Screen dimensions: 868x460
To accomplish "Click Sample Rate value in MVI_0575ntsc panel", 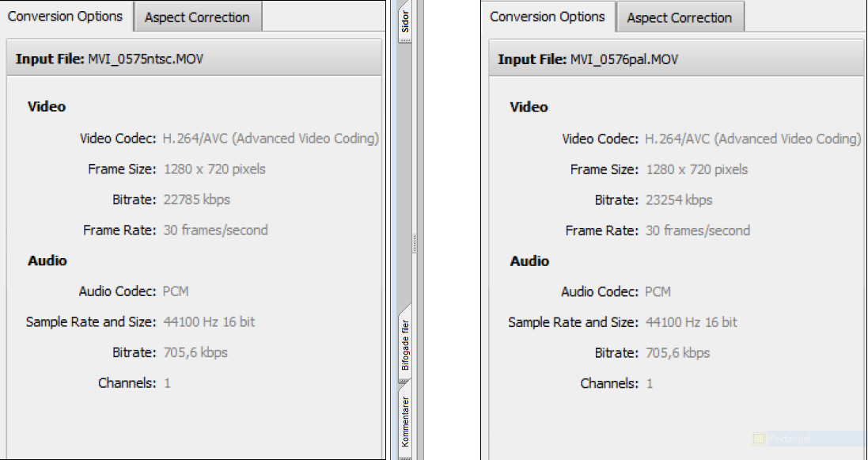I will [x=209, y=322].
